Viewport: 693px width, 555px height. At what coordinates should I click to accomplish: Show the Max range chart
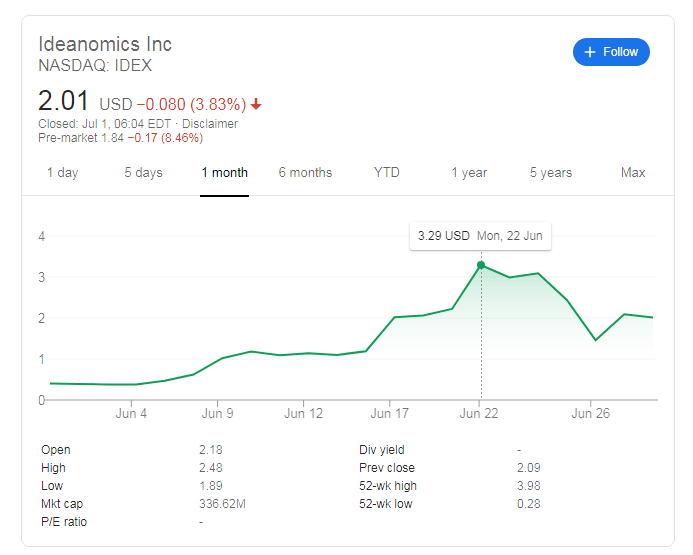[x=633, y=173]
